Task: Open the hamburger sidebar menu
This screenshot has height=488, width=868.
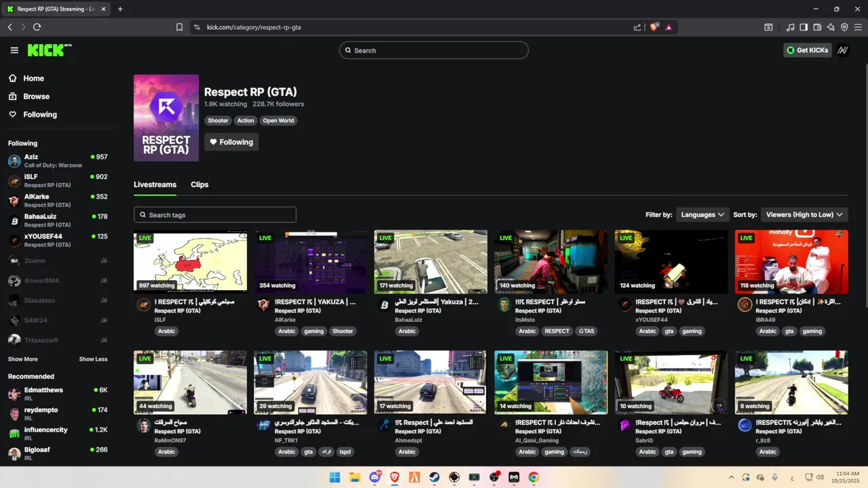Action: tap(14, 50)
